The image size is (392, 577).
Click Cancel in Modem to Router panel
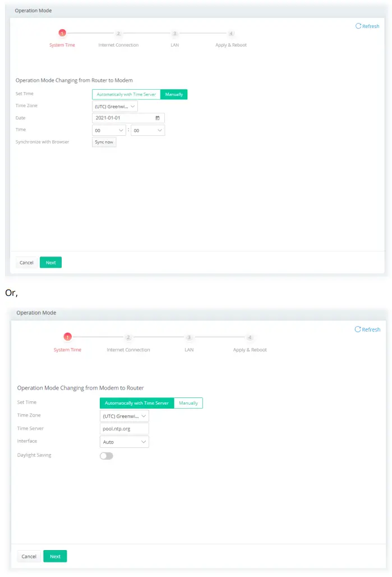click(29, 556)
